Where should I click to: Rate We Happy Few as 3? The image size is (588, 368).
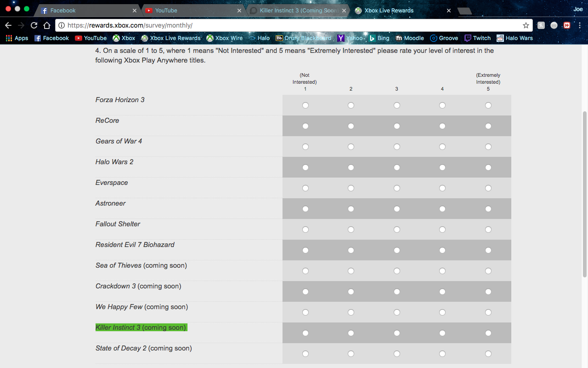tap(397, 312)
